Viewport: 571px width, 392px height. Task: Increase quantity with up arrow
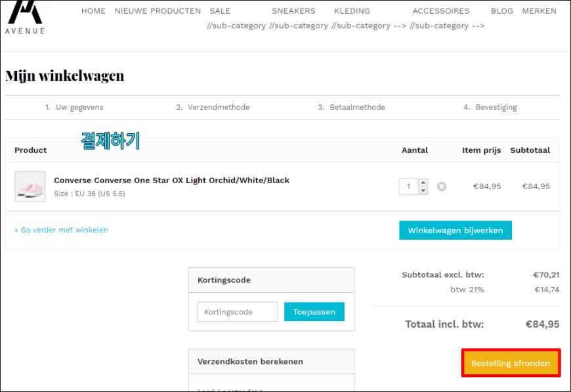[423, 183]
